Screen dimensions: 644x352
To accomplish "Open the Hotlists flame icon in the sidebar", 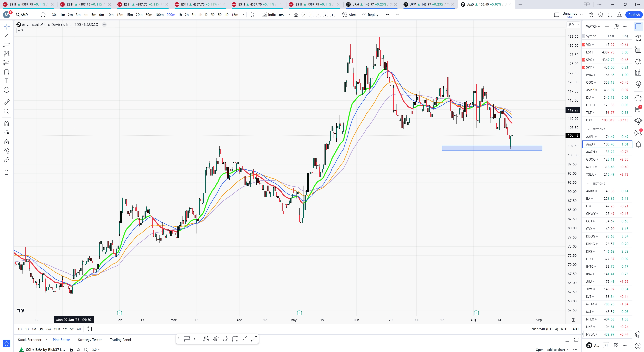I will [638, 61].
